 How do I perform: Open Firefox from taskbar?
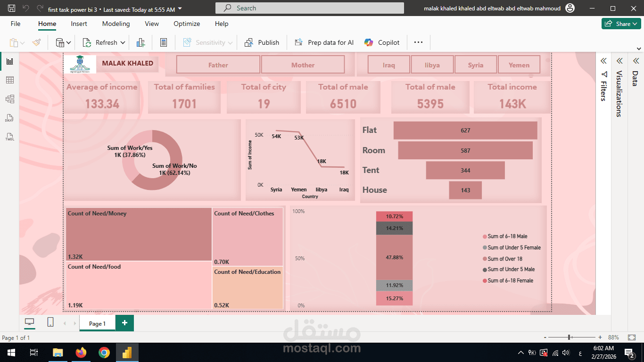click(81, 353)
